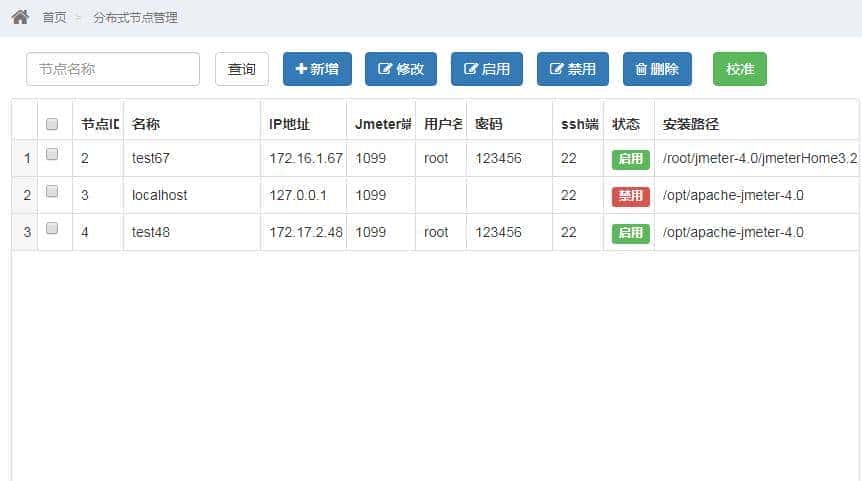862x481 pixels.
Task: Click password 123456 in test48 row
Action: (498, 232)
